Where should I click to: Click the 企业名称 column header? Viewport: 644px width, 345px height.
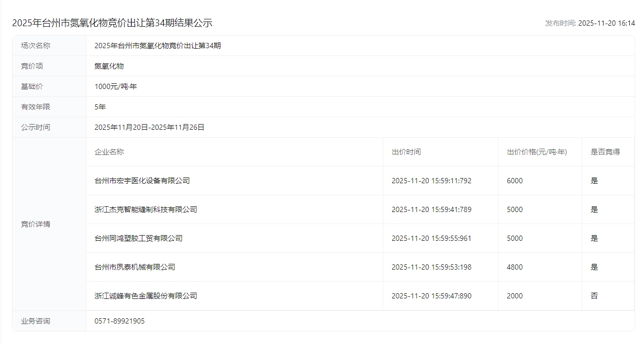pyautogui.click(x=109, y=152)
